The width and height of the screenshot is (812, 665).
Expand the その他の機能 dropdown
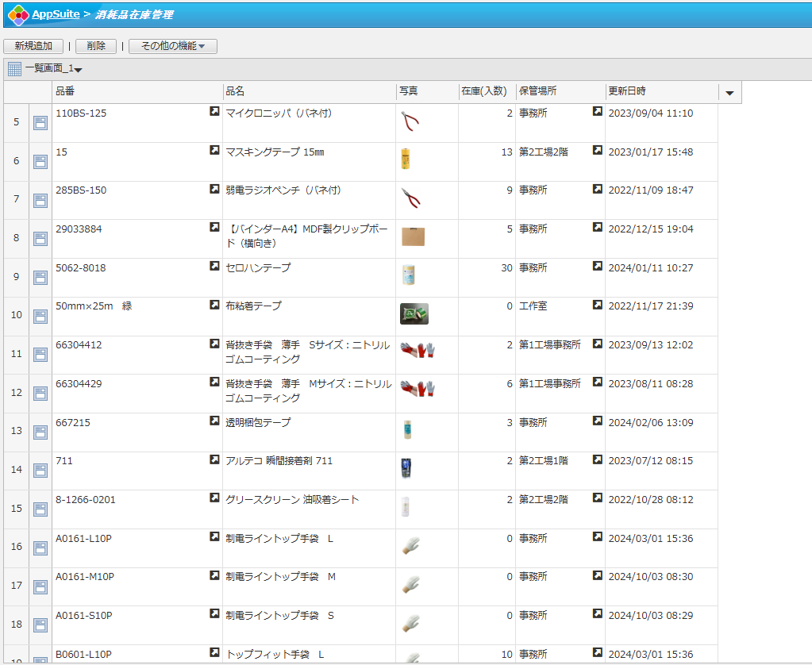tap(173, 47)
